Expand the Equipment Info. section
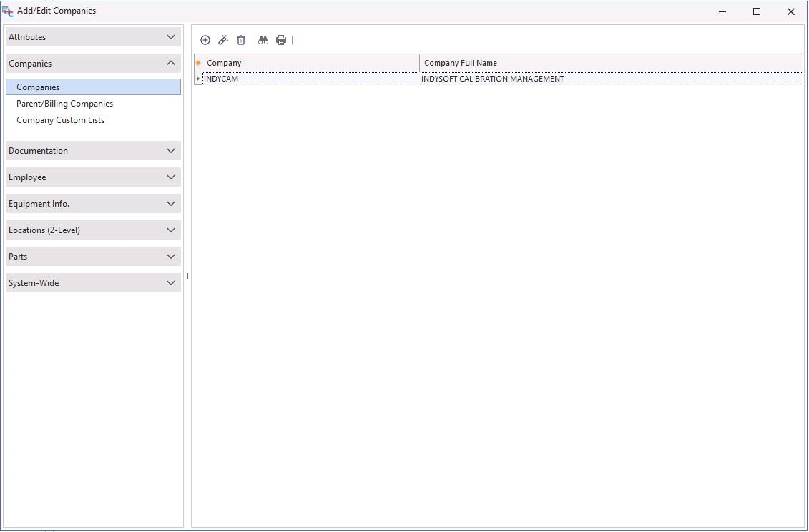Image resolution: width=809 pixels, height=532 pixels. (x=93, y=204)
